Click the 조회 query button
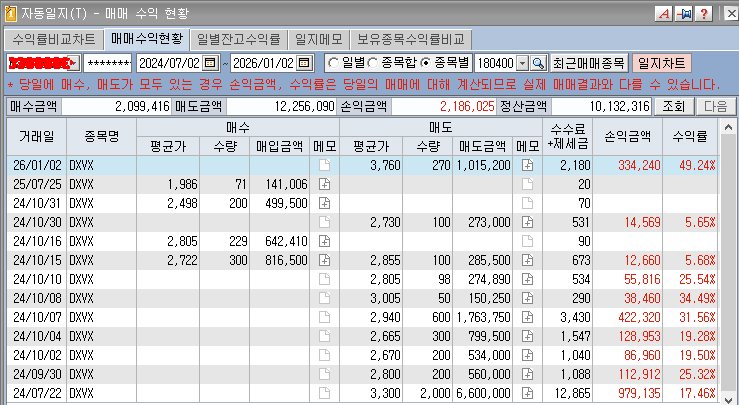 [x=673, y=107]
